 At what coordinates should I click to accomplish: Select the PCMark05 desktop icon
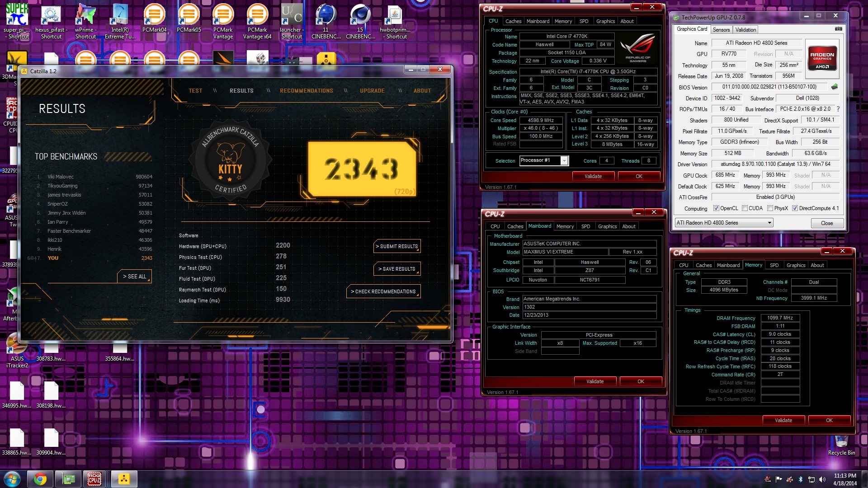pyautogui.click(x=189, y=18)
